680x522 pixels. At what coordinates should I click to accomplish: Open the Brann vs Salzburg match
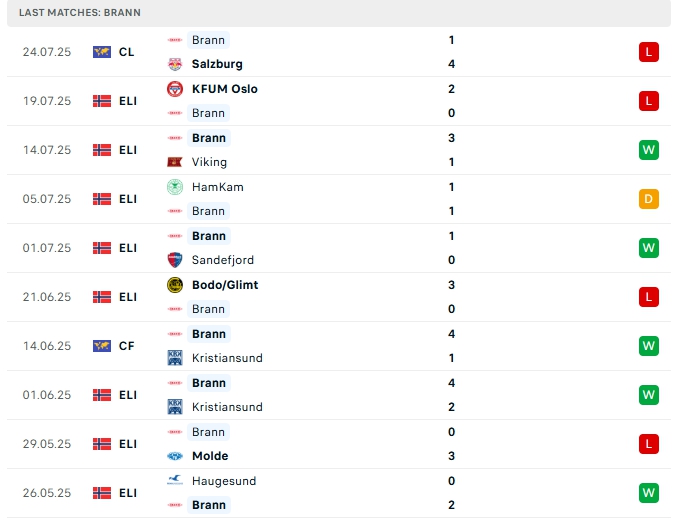click(x=340, y=52)
